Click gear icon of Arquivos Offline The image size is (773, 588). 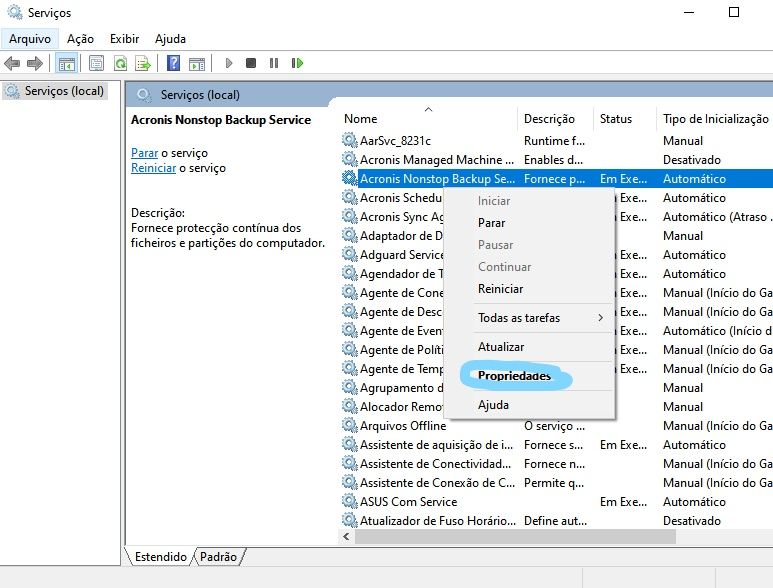click(350, 425)
